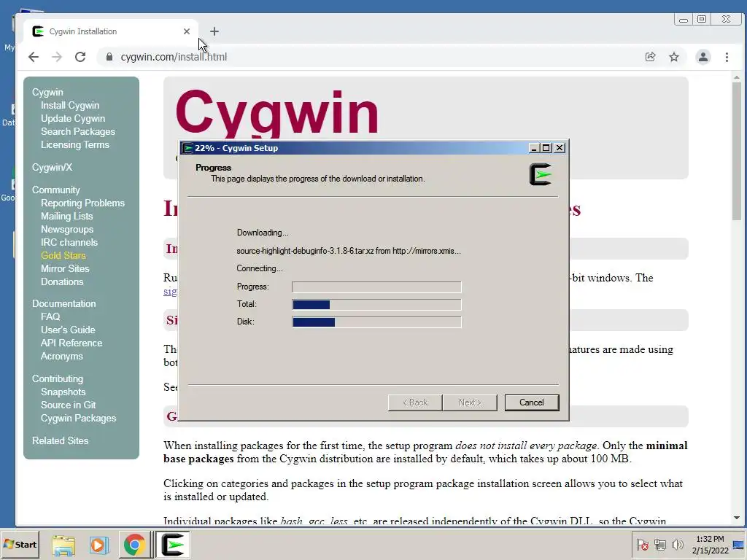Switch to Chrome in the taskbar
The width and height of the screenshot is (747, 560).
pos(134,545)
